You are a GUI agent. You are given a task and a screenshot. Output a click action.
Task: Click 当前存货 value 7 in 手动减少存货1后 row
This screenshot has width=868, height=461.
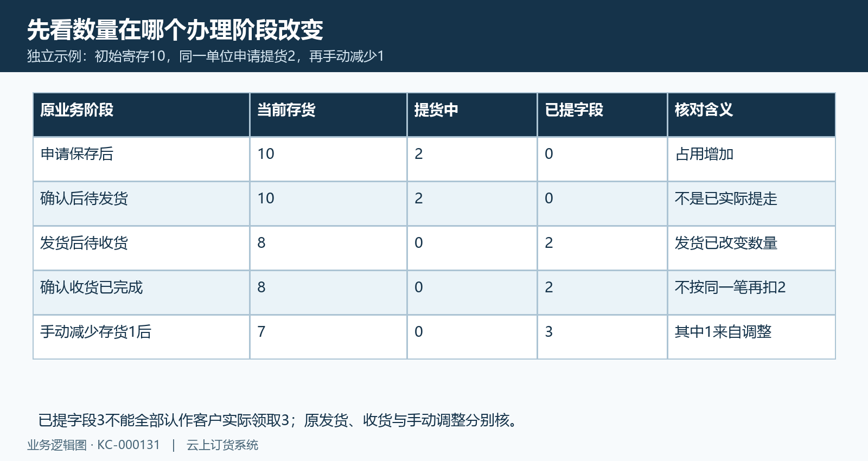(x=261, y=332)
